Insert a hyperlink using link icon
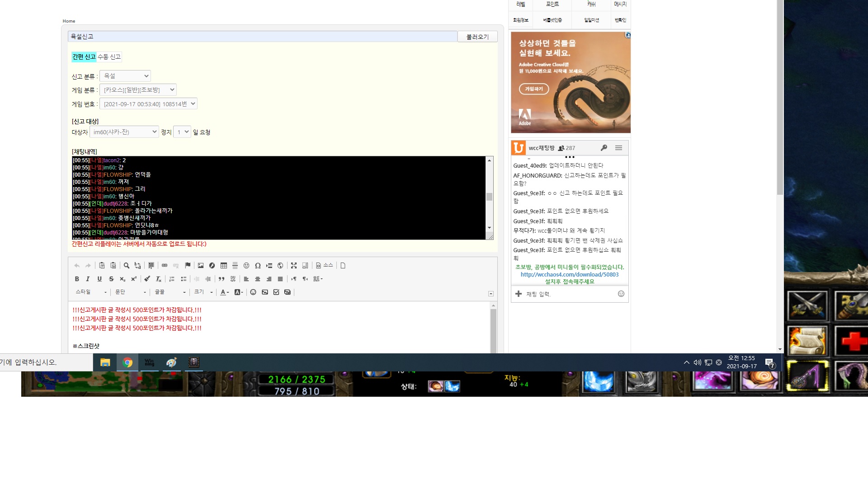This screenshot has height=488, width=868. tap(165, 266)
